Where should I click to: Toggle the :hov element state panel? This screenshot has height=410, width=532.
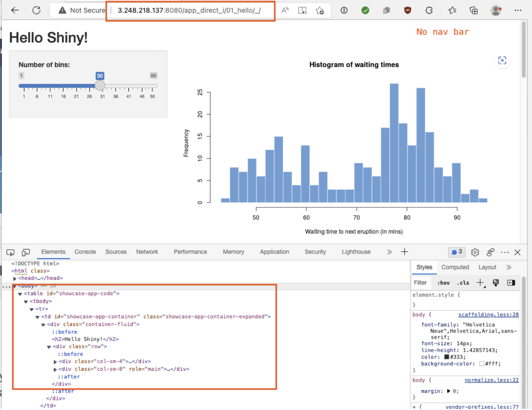tap(444, 282)
